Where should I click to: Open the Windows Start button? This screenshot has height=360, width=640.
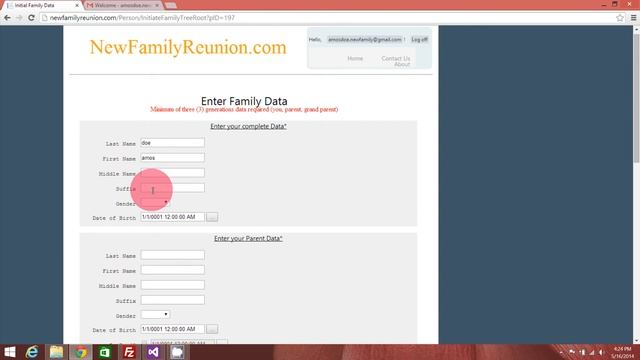click(9, 352)
